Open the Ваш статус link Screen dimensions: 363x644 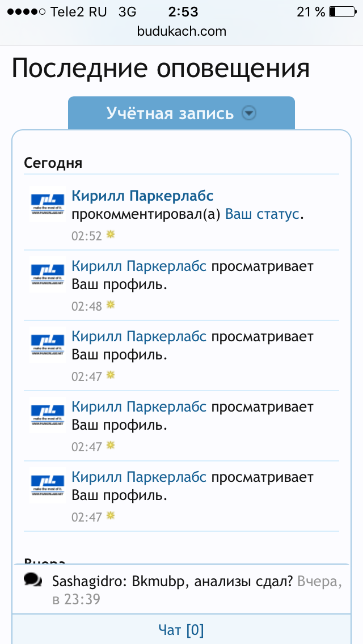point(262,214)
